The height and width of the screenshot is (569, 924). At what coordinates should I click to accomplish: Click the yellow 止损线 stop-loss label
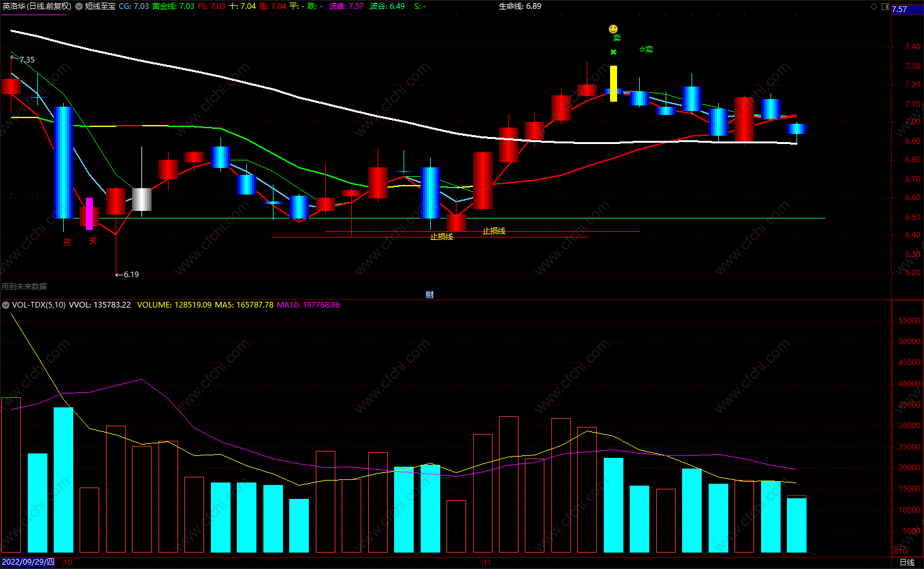coord(494,231)
